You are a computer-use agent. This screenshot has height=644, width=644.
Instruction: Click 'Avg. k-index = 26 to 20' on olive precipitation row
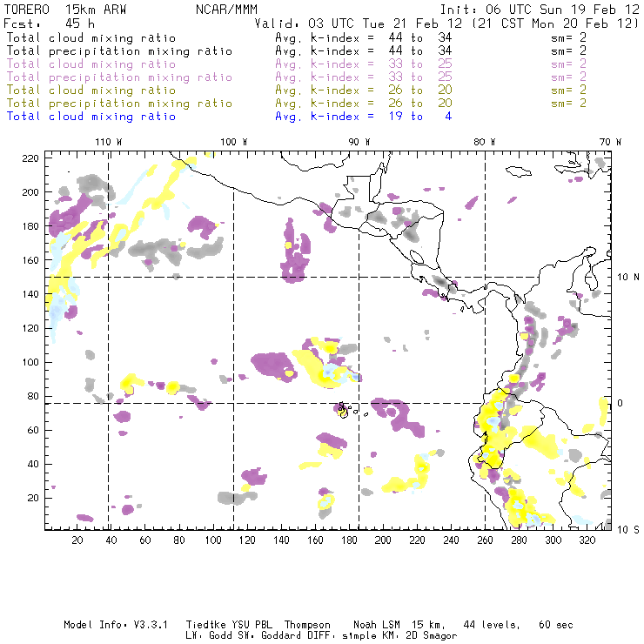point(364,104)
